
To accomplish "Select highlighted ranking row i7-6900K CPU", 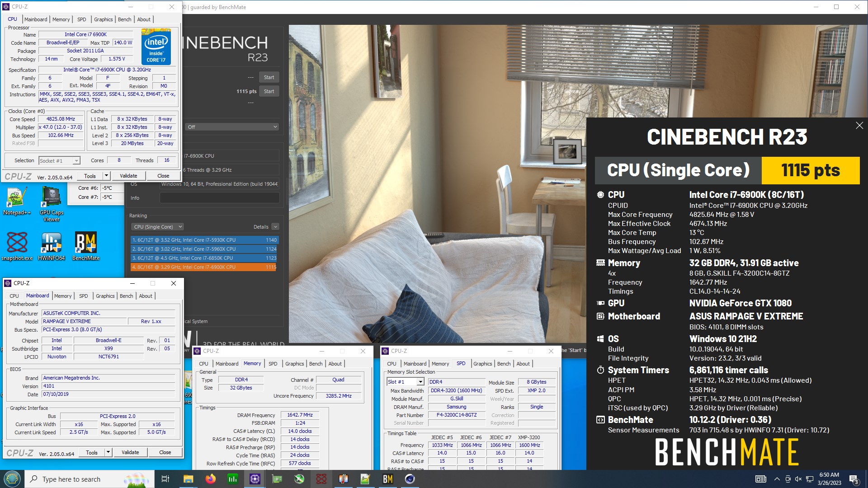I will coord(204,267).
